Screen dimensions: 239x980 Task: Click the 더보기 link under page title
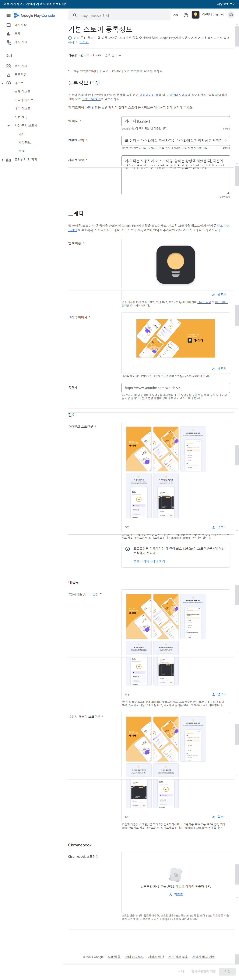click(x=84, y=42)
